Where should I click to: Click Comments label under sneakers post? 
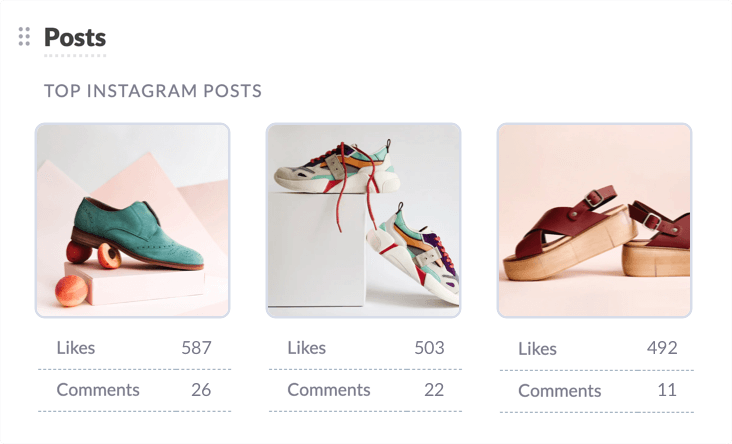[x=329, y=390]
